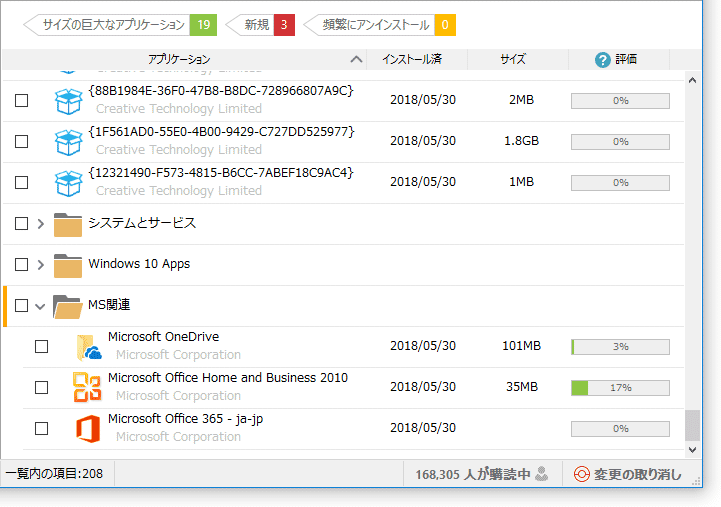This screenshot has height=507, width=721.
Task: Click package icon for {1F561AD0-55E0-4B00 entry
Action: click(x=69, y=142)
